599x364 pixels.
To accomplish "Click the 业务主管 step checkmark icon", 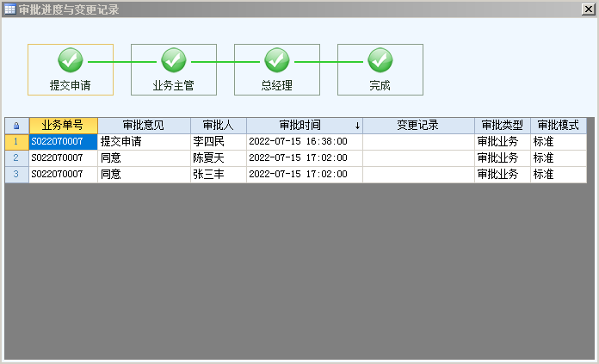I will [x=174, y=60].
